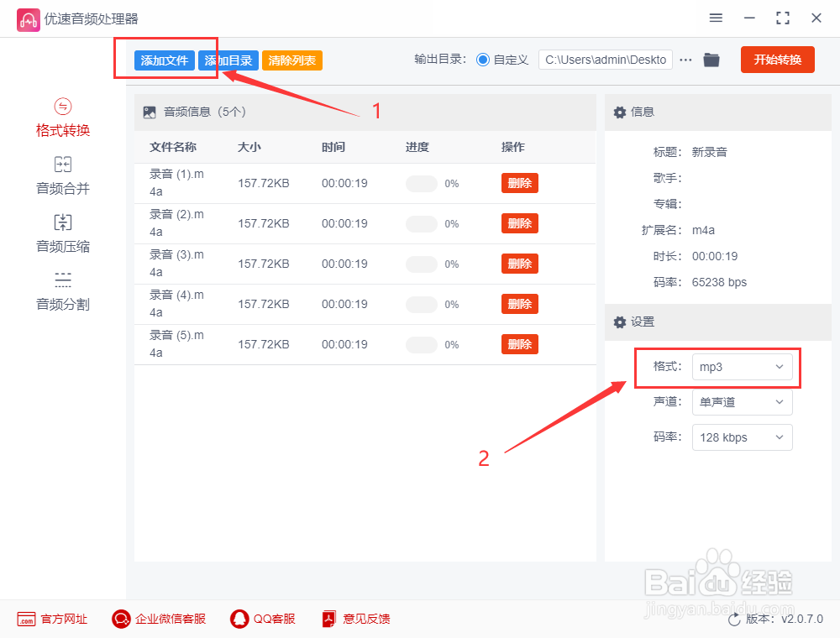Open 意见反馈 feedback link
840x638 pixels.
coord(356,620)
